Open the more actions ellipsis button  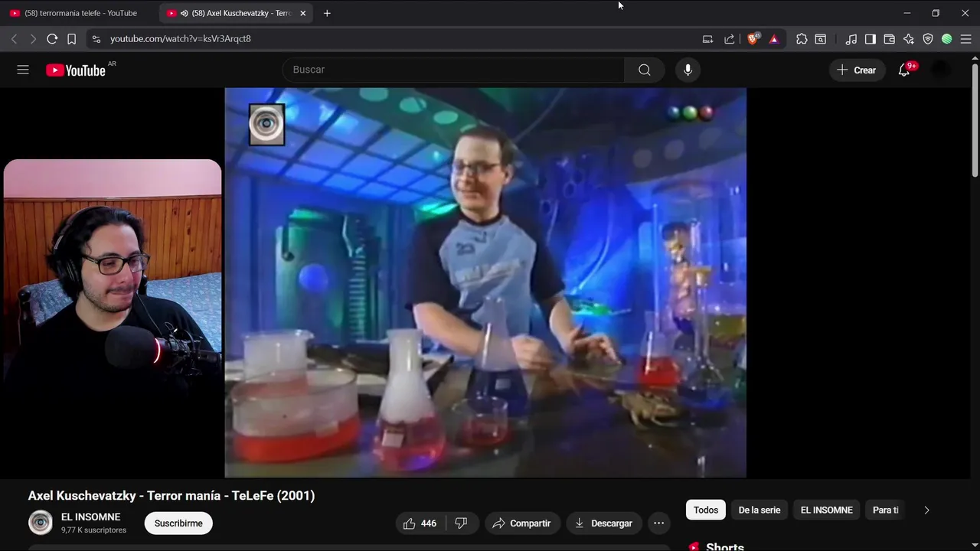[658, 523]
